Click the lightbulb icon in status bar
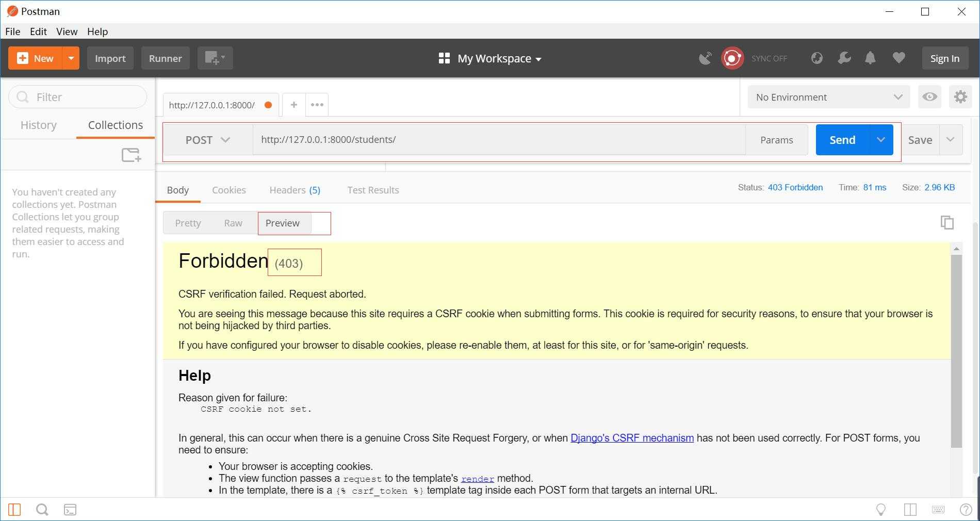 pyautogui.click(x=881, y=510)
